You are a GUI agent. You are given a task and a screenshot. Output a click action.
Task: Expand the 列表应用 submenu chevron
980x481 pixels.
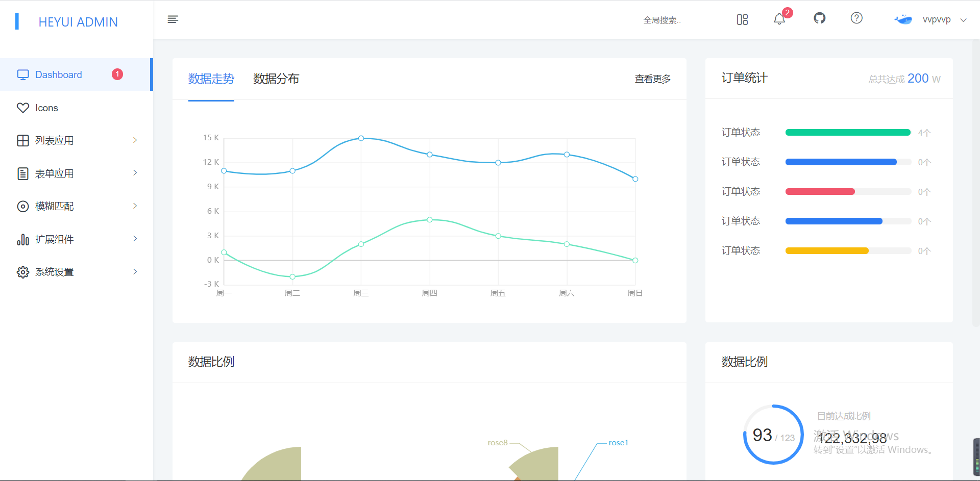click(x=135, y=140)
